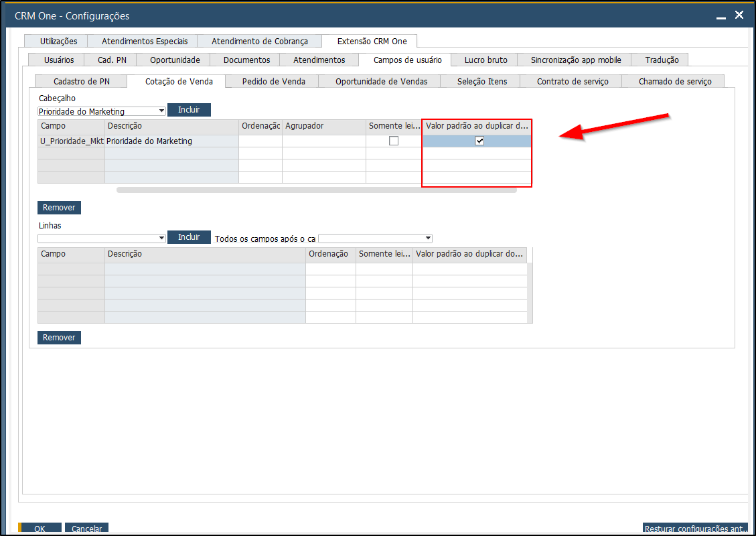756x536 pixels.
Task: Click the Descrição column header in Cabeçalho
Action: pyautogui.click(x=171, y=126)
